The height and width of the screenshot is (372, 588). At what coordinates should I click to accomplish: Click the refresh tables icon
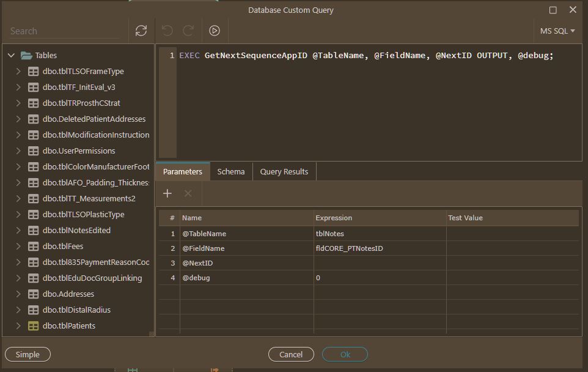tap(141, 31)
